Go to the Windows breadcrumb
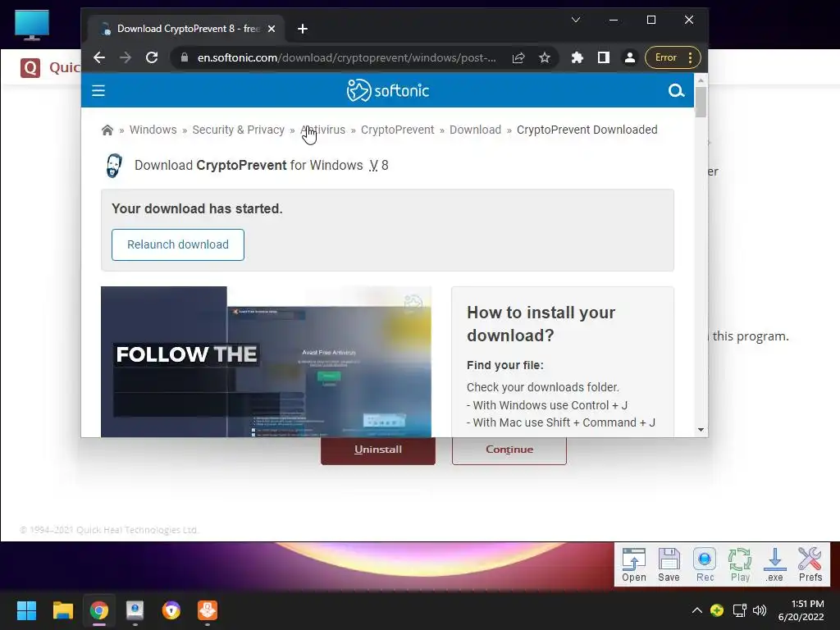The image size is (840, 630). [x=153, y=130]
